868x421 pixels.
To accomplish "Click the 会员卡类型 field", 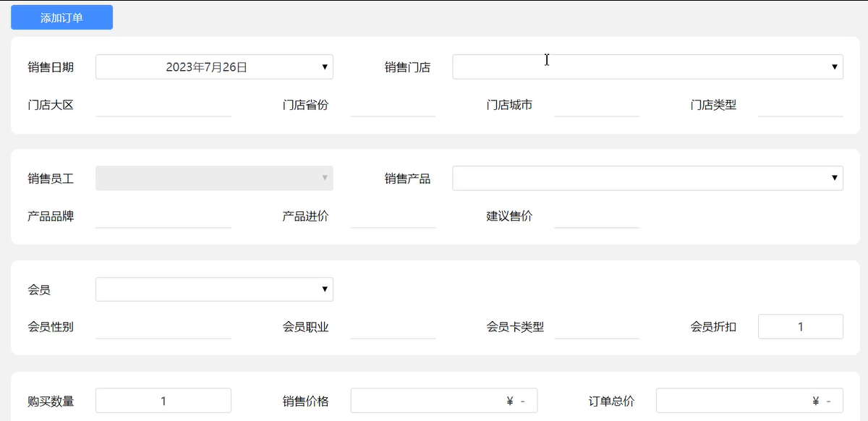I will (597, 327).
